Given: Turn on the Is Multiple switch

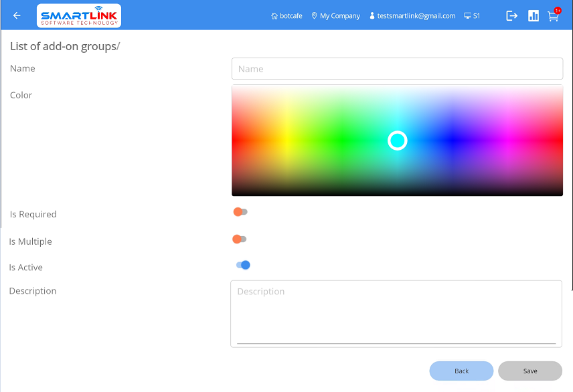Looking at the screenshot, I should (240, 239).
